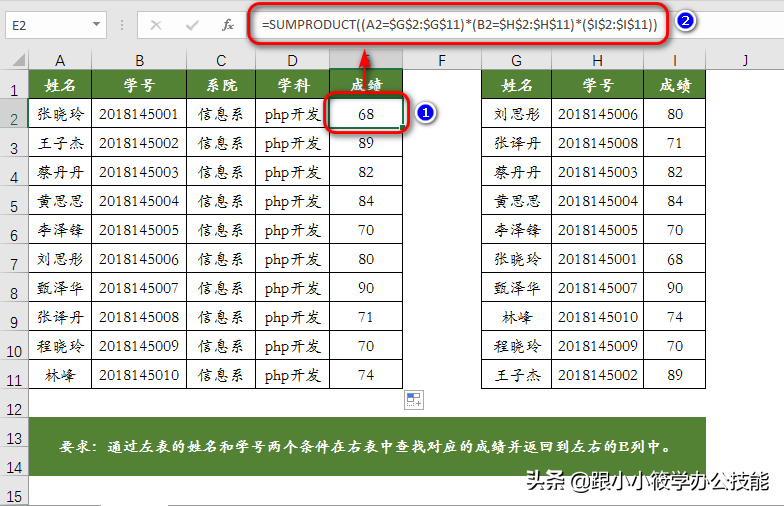Click cell A8 with 甄泽华
Viewport: 784px width, 506px height.
60,288
